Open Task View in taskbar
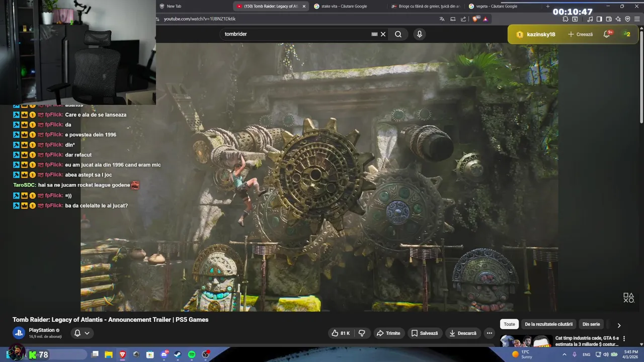The image size is (644, 362). [x=95, y=355]
